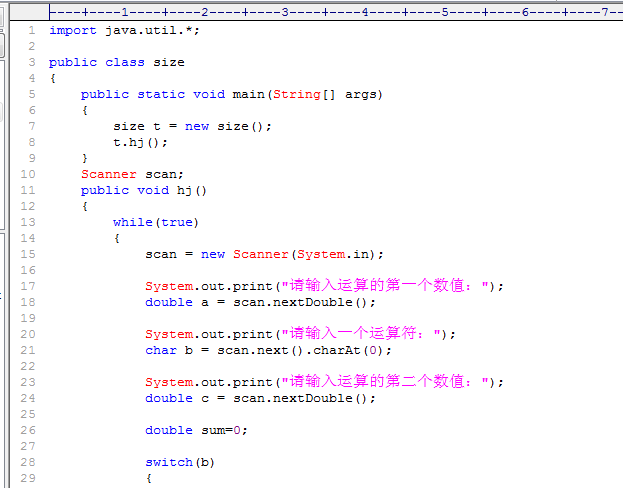Click the 'class' keyword on line 3
The image size is (623, 488).
click(x=125, y=62)
